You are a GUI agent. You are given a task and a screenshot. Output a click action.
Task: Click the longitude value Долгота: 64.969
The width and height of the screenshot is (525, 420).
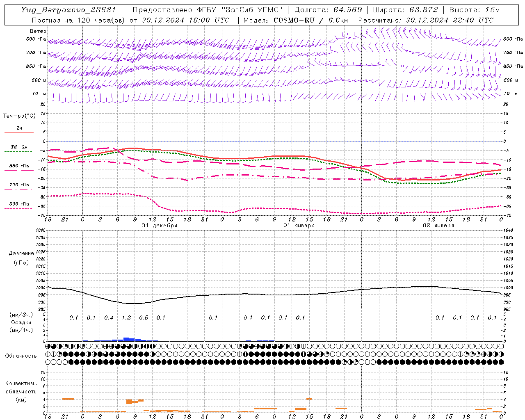(x=328, y=10)
